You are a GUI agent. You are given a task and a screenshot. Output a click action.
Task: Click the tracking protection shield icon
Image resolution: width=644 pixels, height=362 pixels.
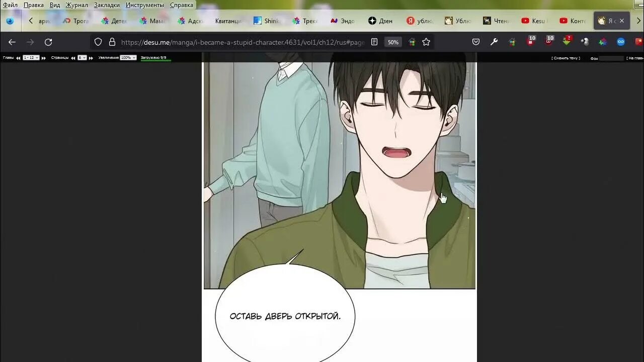click(98, 42)
